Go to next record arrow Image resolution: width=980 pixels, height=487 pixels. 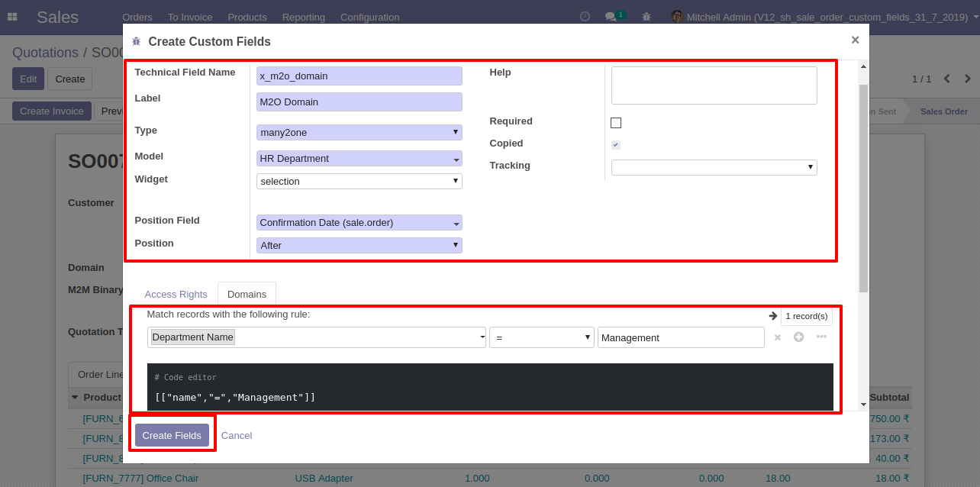(x=968, y=79)
